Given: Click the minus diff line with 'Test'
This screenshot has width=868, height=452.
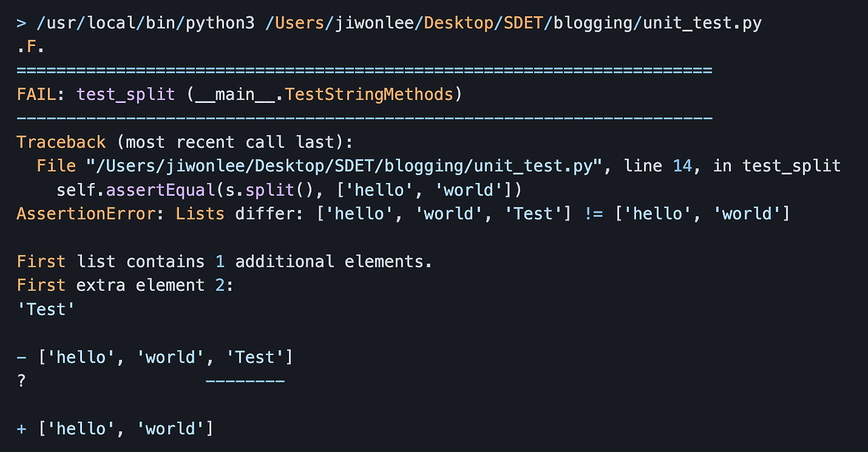Looking at the screenshot, I should coord(155,357).
